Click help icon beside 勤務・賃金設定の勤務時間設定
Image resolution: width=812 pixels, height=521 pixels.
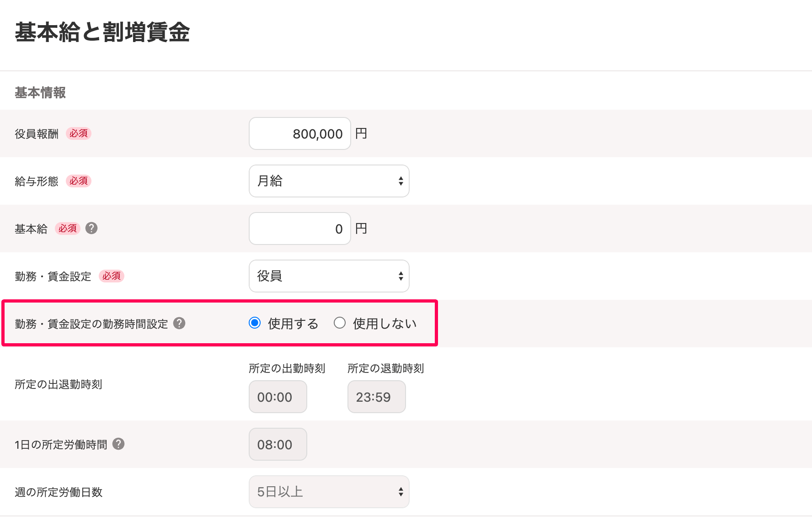click(x=179, y=323)
